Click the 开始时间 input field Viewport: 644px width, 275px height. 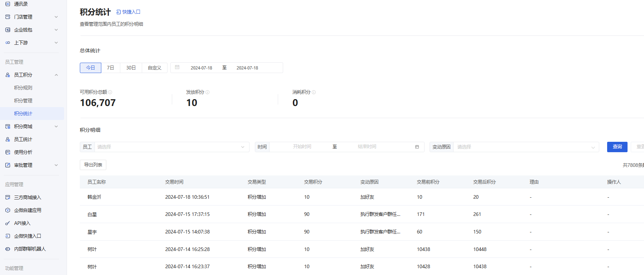point(302,147)
